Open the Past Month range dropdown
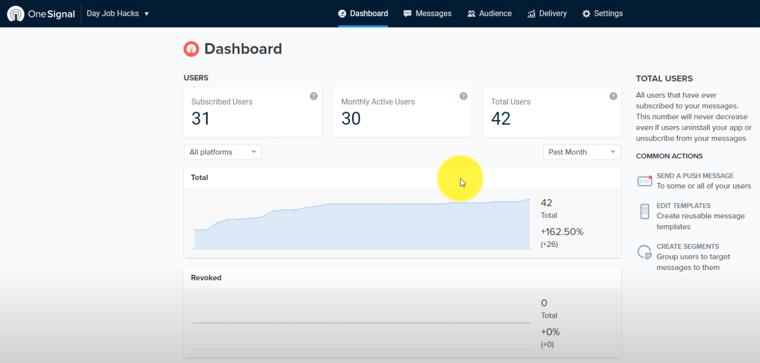This screenshot has width=760, height=363. click(x=582, y=152)
